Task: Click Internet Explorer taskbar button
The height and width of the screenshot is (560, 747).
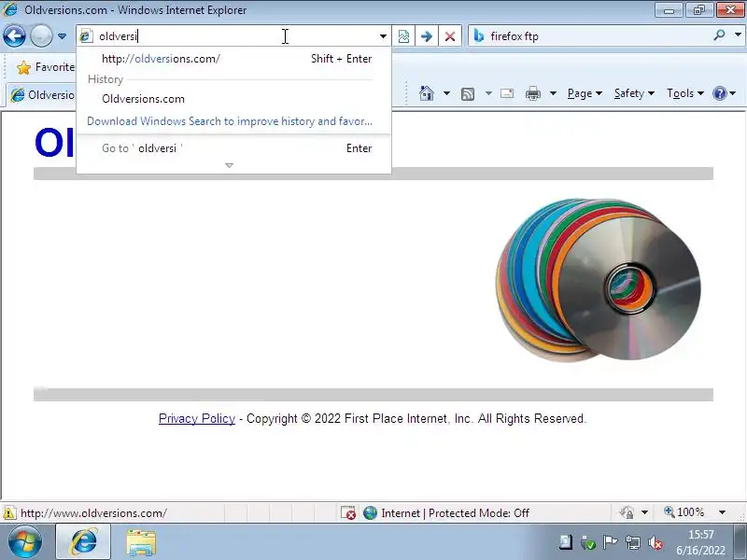Action: 83,542
